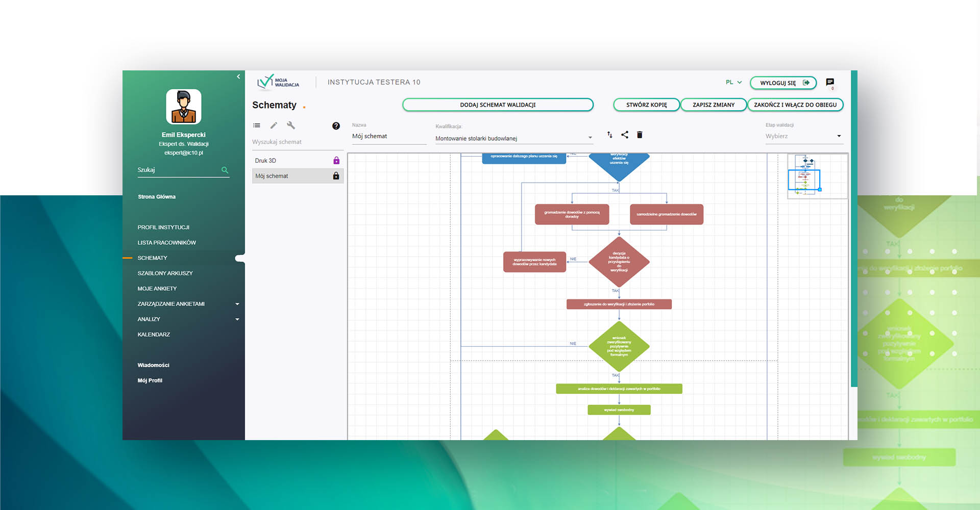Image resolution: width=980 pixels, height=510 pixels.
Task: Select 'zgłoszenie do weryfikacji i złożenie portfolio' node
Action: [x=619, y=304]
